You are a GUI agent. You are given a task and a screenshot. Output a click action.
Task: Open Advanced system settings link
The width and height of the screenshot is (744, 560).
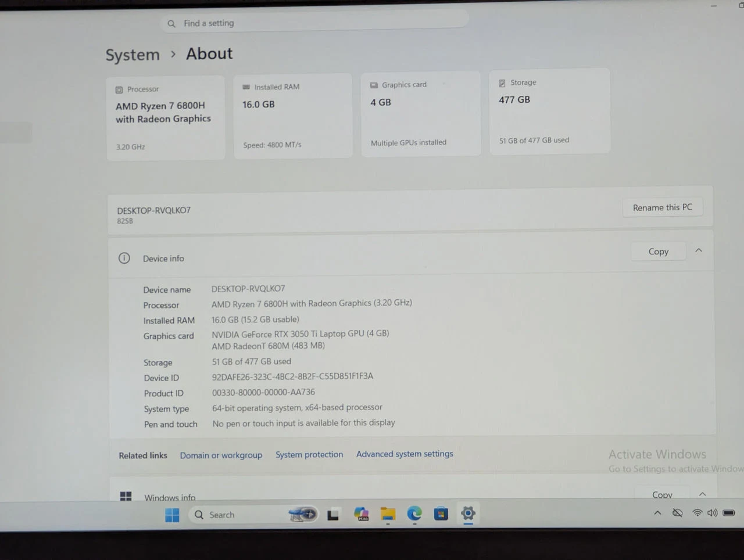405,454
